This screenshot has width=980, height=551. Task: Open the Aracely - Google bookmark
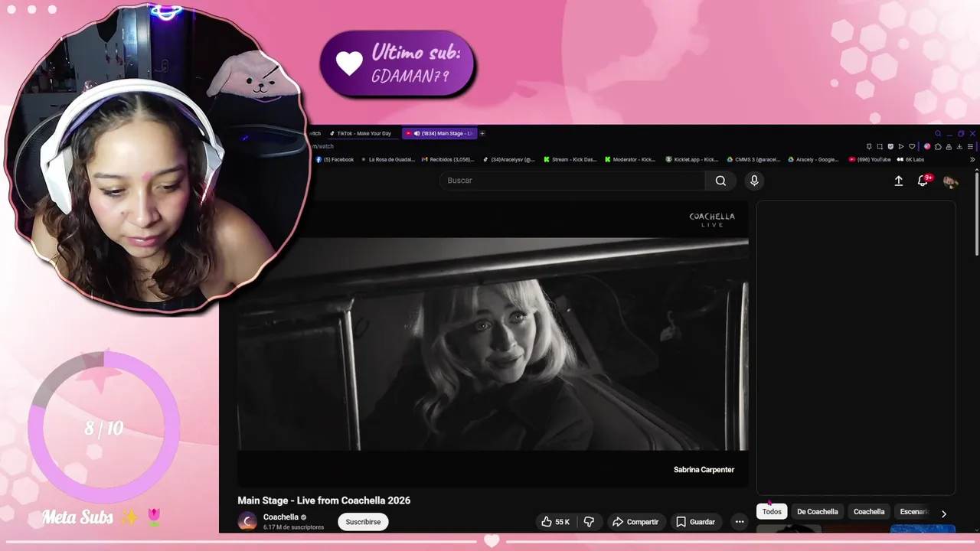pyautogui.click(x=813, y=160)
